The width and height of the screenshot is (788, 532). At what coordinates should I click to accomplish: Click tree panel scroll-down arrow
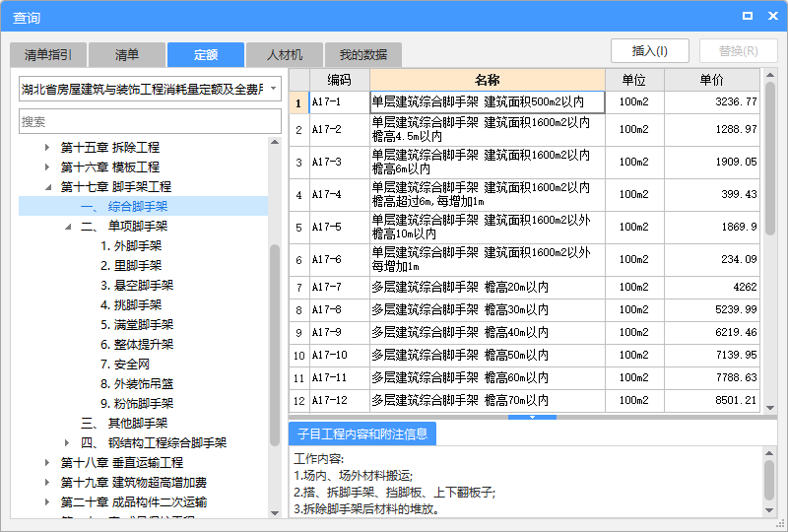275,513
